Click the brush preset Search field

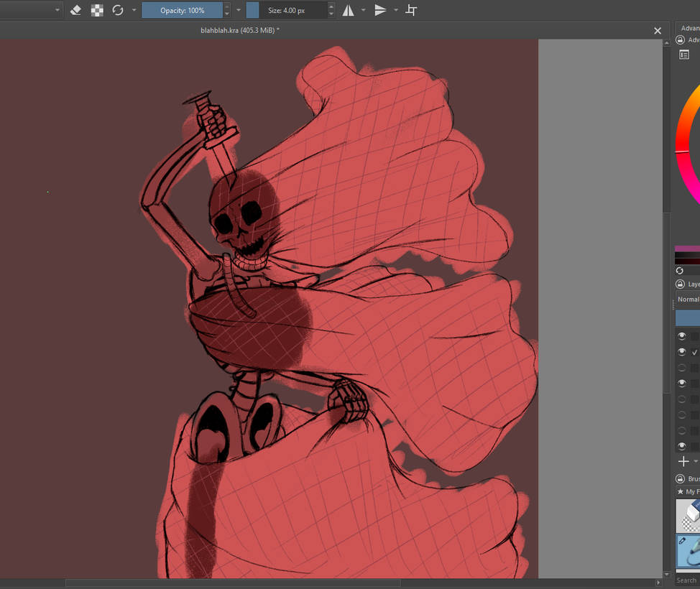(x=688, y=580)
